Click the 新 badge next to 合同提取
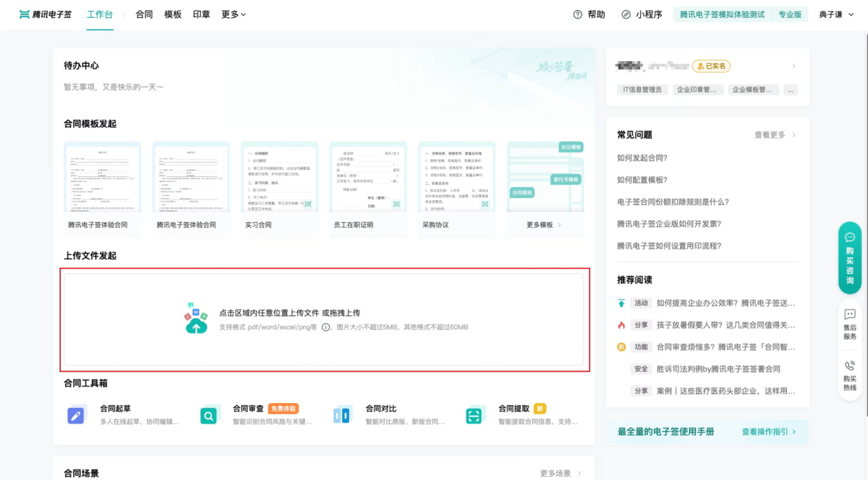 tap(540, 409)
